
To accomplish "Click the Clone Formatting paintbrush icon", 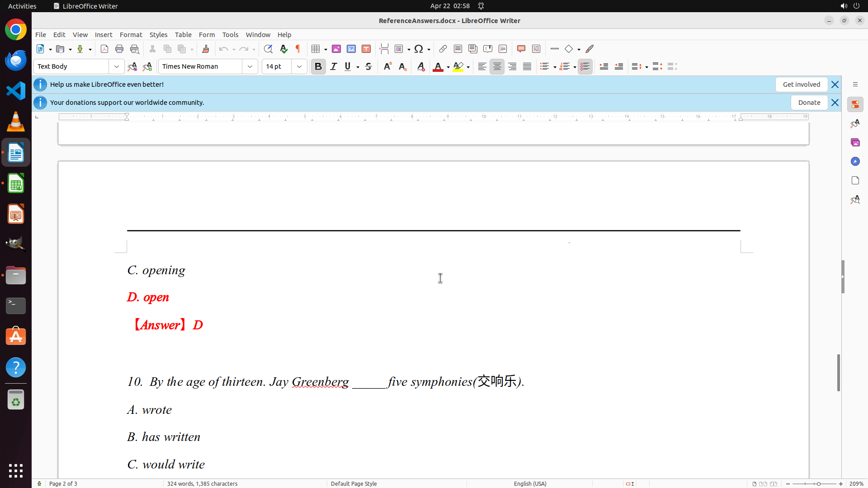I will click(x=206, y=49).
